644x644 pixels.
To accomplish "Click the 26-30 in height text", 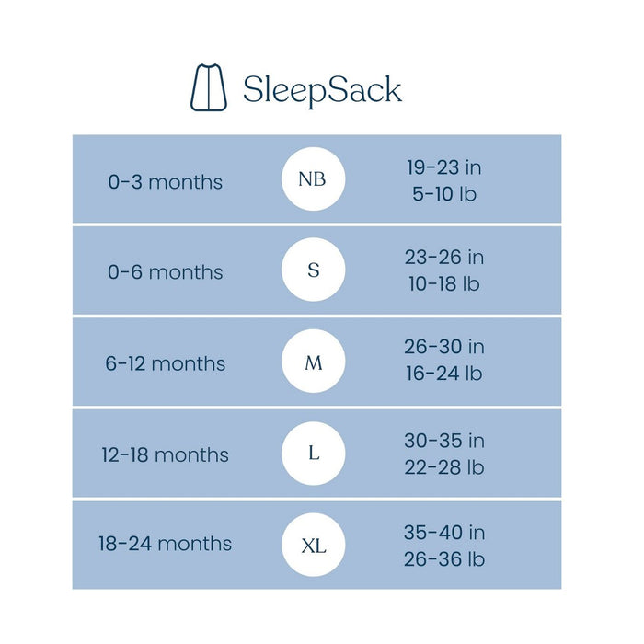I will click(444, 348).
